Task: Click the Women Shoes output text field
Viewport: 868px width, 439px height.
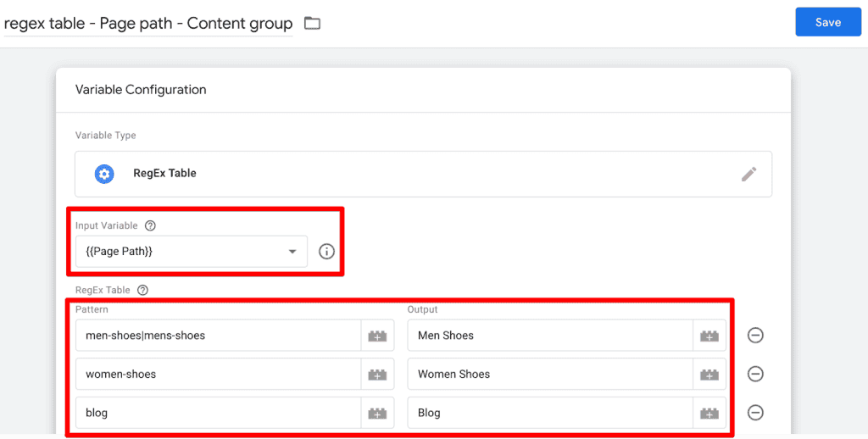Action: tap(549, 375)
